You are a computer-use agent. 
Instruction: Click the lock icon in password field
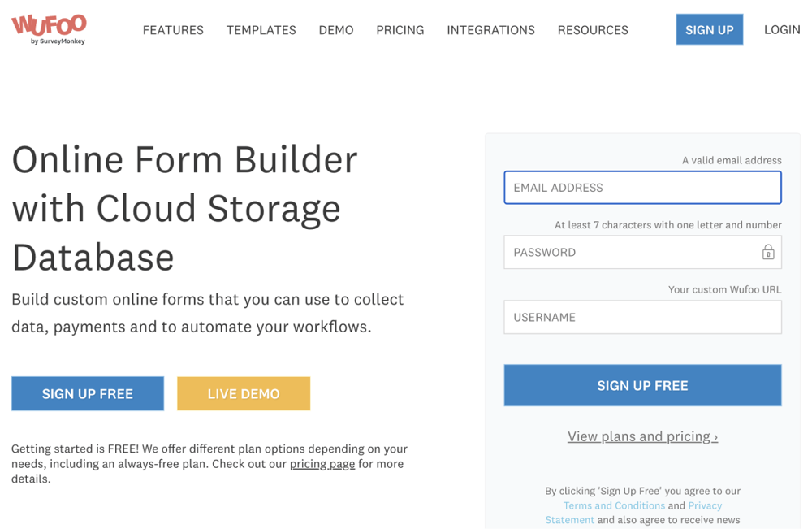[767, 253]
